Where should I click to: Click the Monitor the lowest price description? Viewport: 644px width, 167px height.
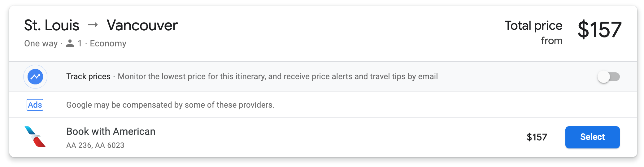point(278,76)
